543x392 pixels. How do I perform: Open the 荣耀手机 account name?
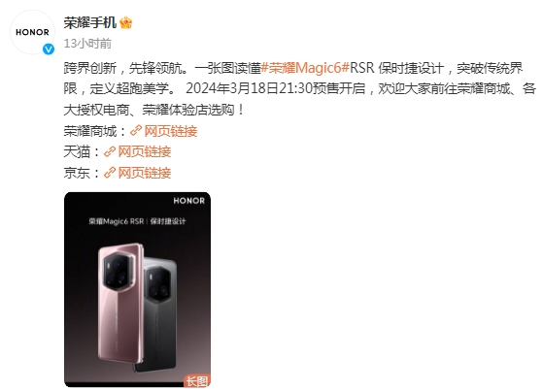(89, 23)
